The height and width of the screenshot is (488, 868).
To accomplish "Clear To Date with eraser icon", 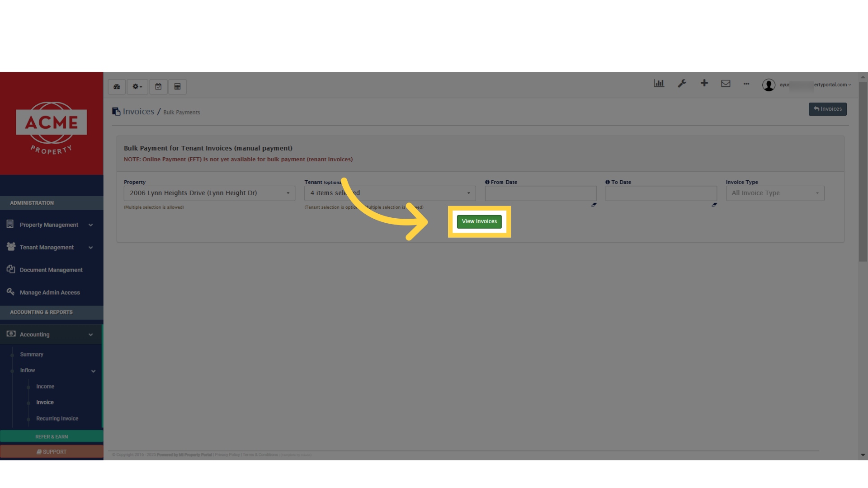I will point(714,205).
